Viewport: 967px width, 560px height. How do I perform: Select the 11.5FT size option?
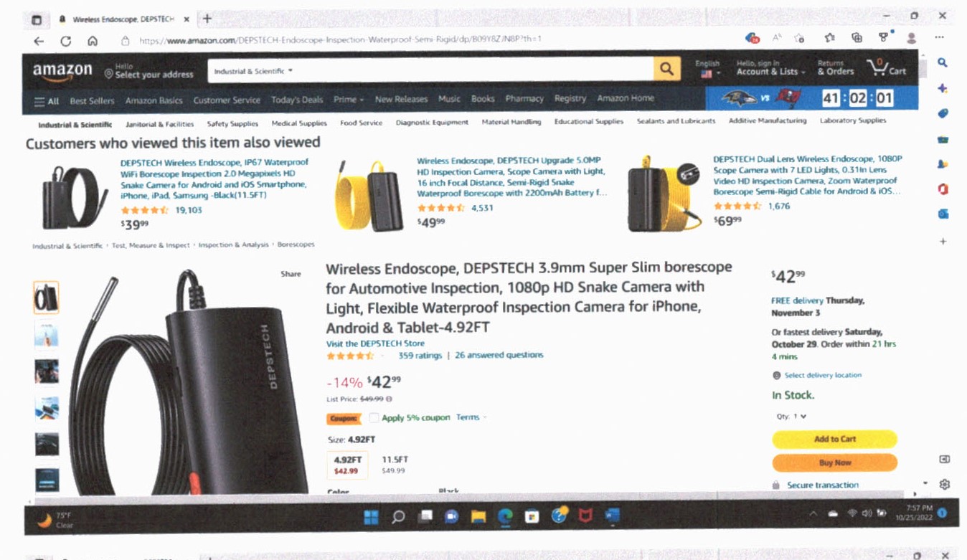point(393,465)
